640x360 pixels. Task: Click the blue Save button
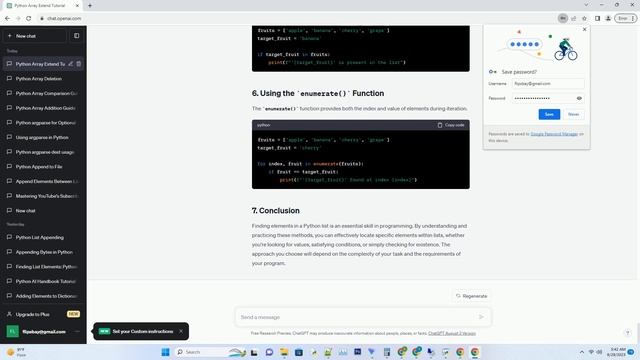click(x=549, y=114)
